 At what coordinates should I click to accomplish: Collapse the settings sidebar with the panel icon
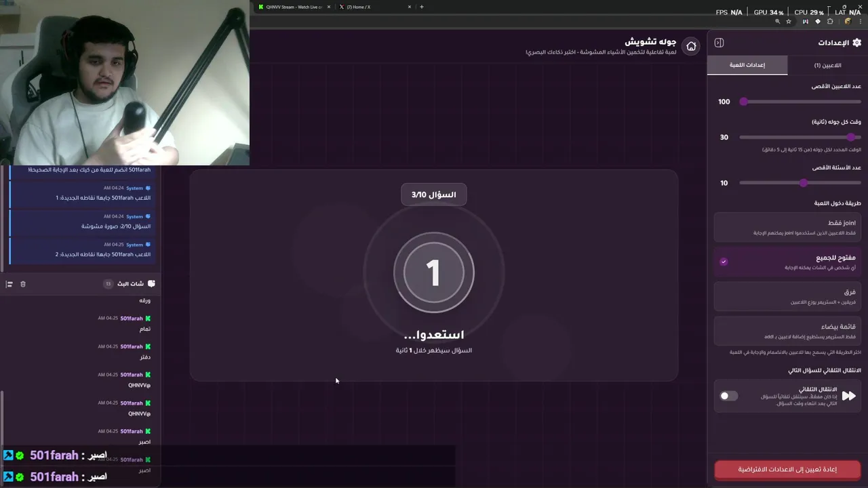(719, 43)
